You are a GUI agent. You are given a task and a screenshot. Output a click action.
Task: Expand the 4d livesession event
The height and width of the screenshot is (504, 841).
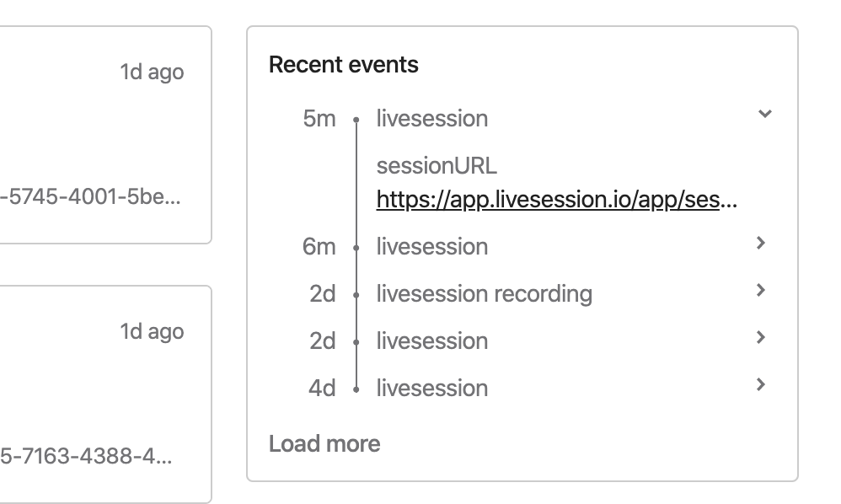[x=760, y=385]
